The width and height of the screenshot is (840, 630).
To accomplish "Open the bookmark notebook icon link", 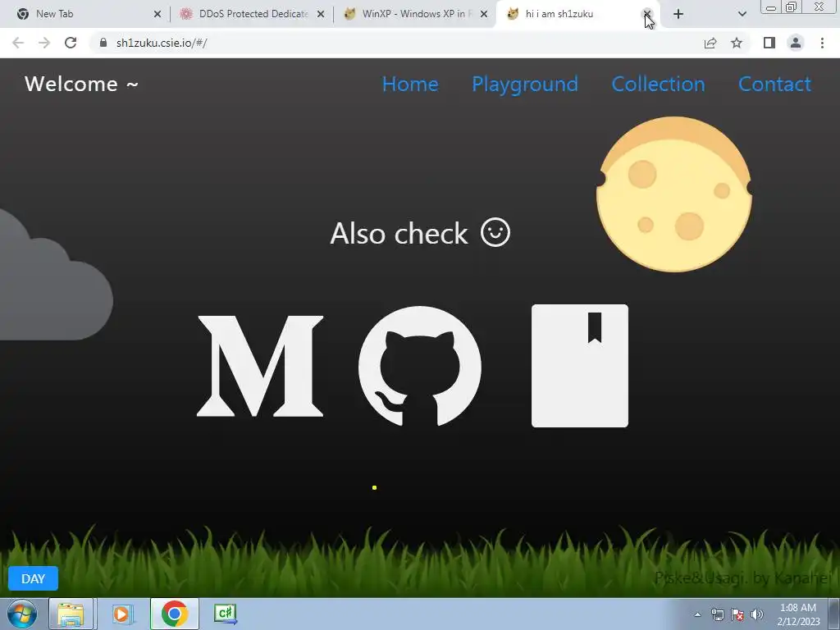I will [580, 366].
